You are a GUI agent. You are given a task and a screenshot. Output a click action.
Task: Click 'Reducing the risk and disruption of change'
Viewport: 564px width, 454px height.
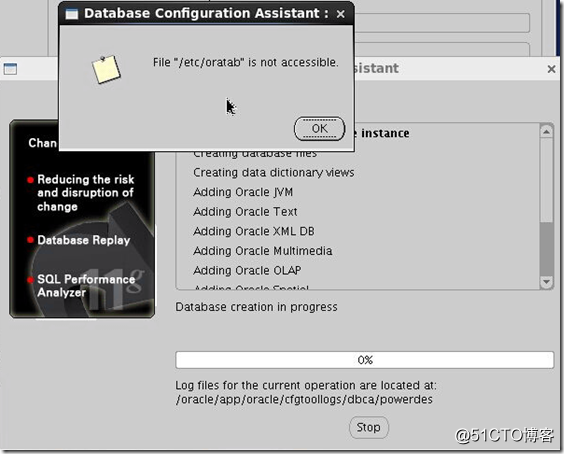pos(86,193)
